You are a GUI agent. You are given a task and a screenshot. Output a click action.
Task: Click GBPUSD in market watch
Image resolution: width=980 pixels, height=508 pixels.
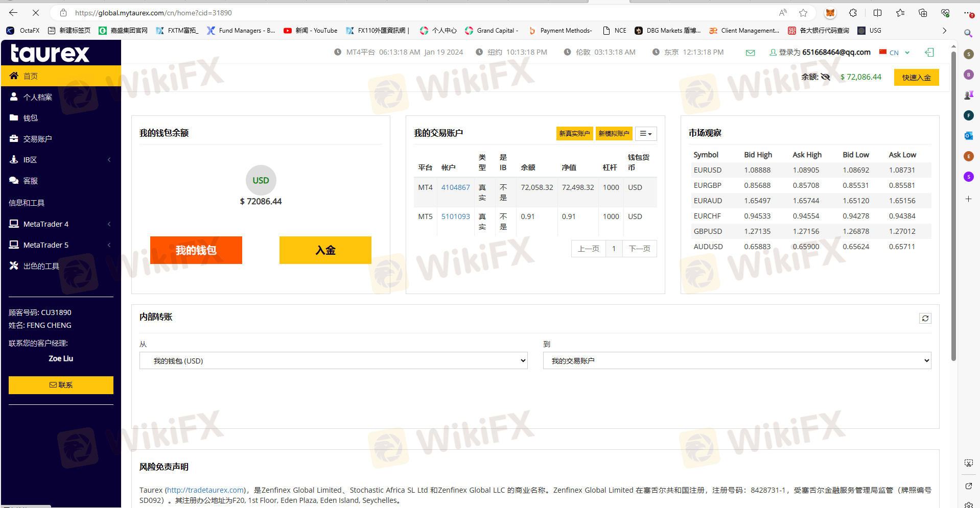point(708,231)
